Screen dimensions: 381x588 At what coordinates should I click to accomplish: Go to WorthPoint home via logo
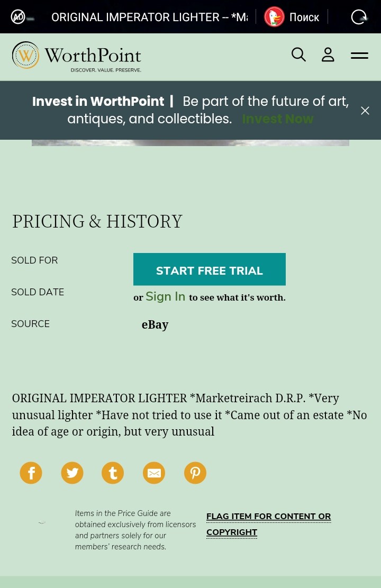pyautogui.click(x=77, y=56)
